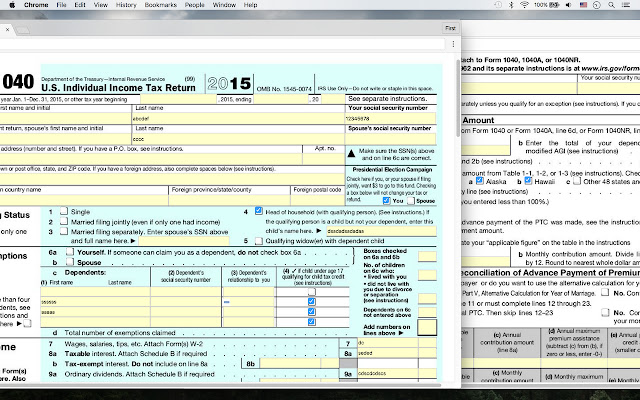Click Your social security number field in back window
Image resolution: width=640 pixels, height=400 pixels.
coord(609,88)
